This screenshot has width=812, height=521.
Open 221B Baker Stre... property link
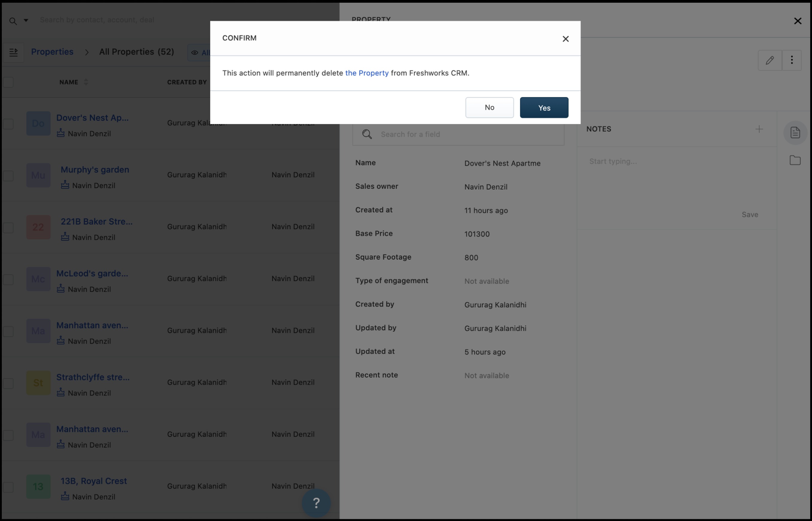[96, 221]
